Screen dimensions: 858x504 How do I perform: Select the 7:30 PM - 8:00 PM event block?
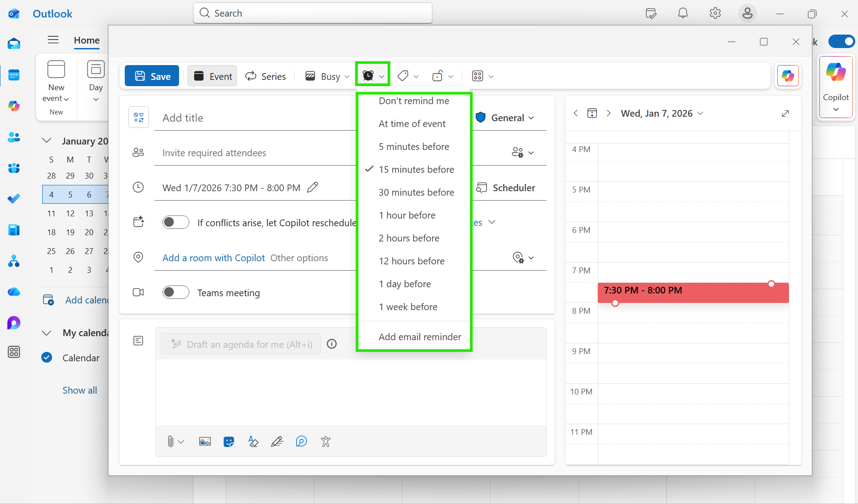tap(693, 293)
